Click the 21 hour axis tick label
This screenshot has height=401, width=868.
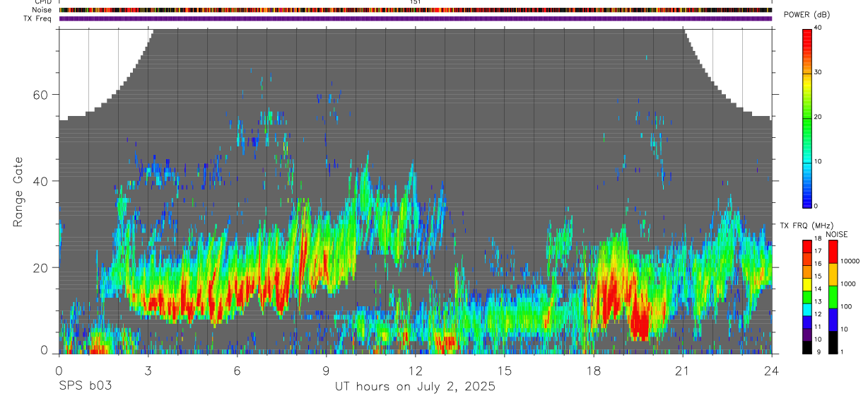682,370
